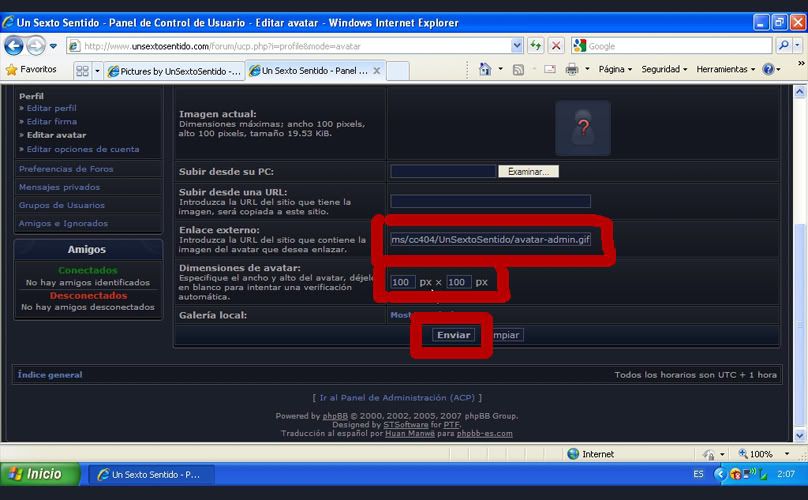Click the magnifier search icon

tap(783, 46)
